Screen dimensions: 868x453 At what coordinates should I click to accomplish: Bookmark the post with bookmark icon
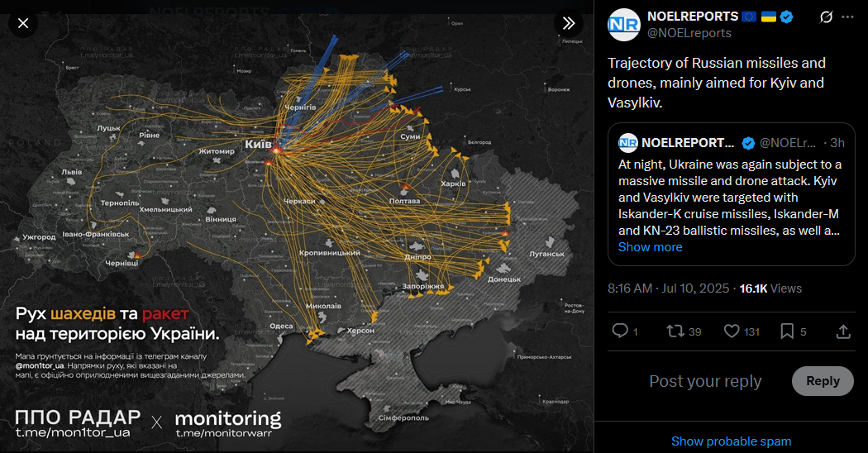pyautogui.click(x=787, y=331)
